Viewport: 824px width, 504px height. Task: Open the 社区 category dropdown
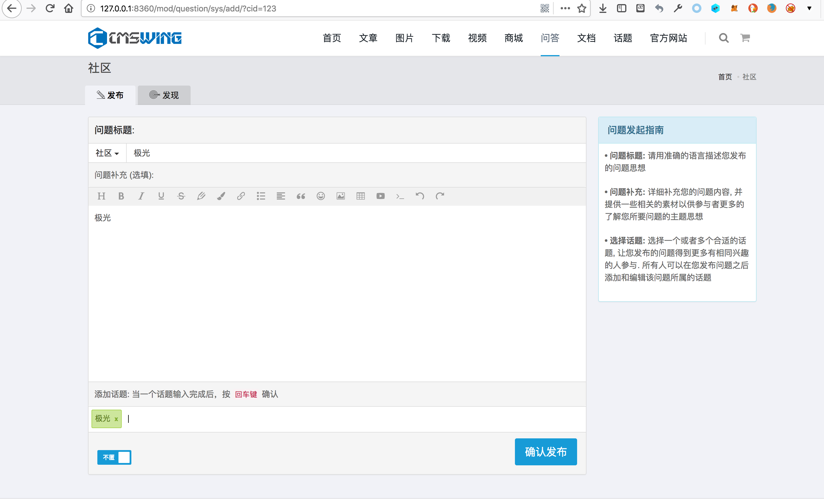pyautogui.click(x=107, y=153)
